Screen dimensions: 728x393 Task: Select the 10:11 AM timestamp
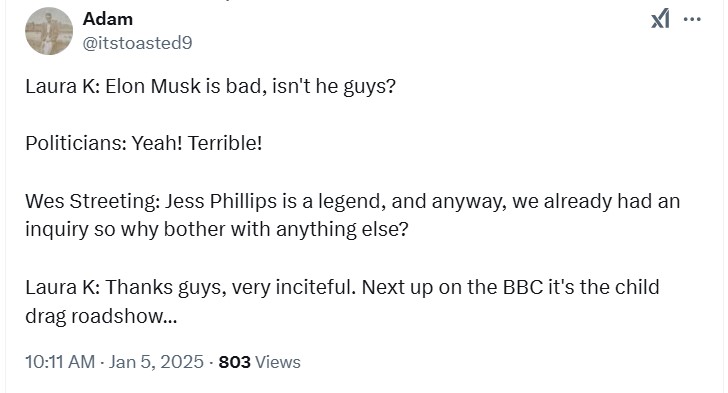click(x=60, y=362)
